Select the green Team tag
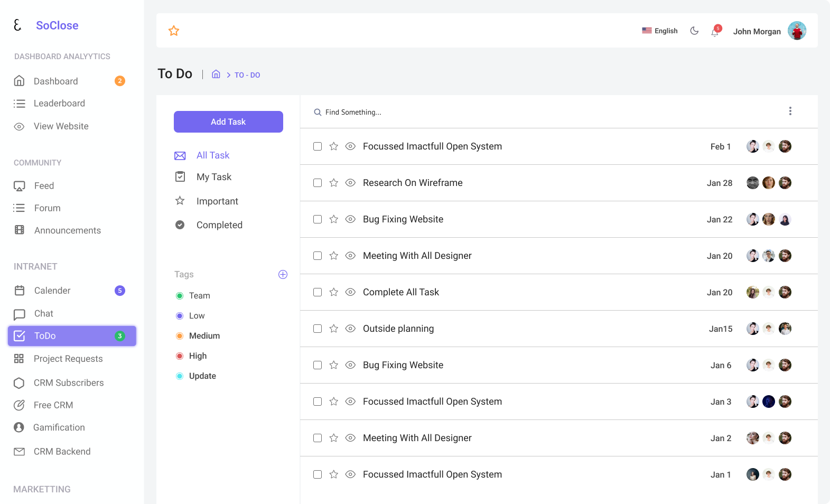Image resolution: width=830 pixels, height=504 pixels. click(x=193, y=296)
